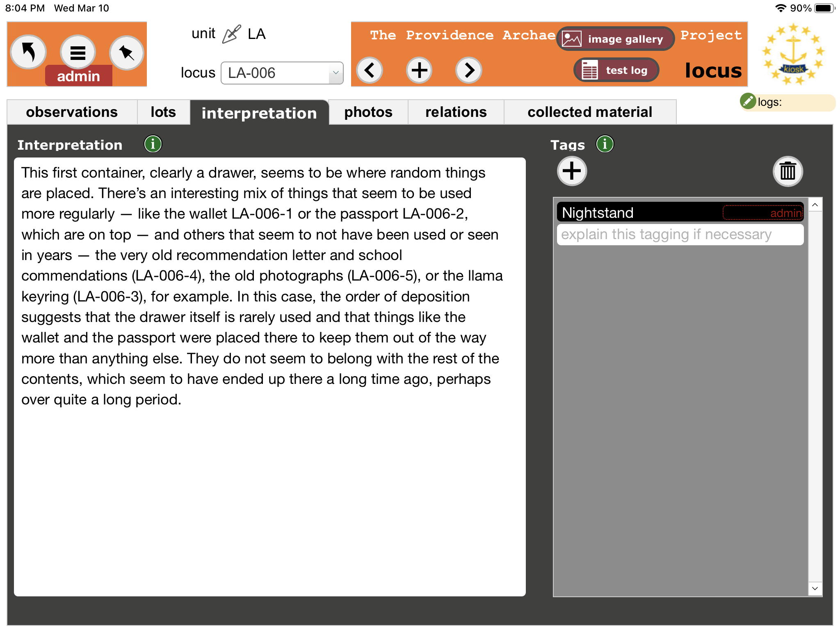Click the trowel icon beside unit

click(x=231, y=34)
